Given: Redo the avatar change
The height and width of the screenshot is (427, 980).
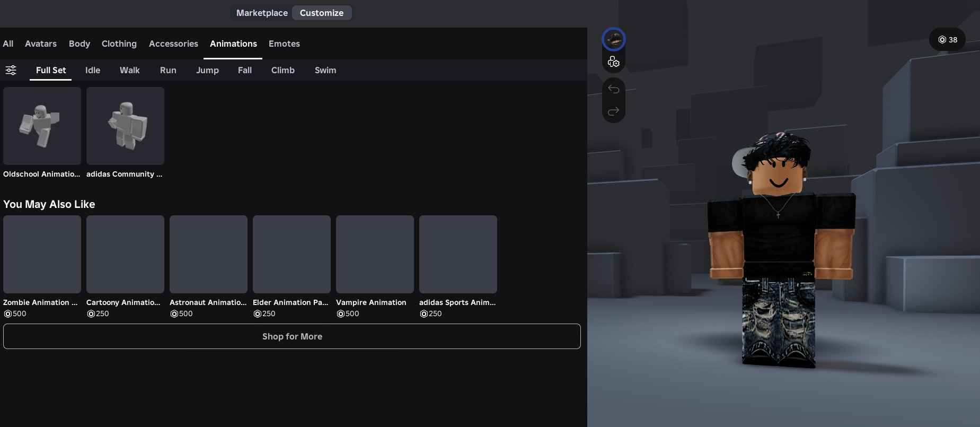Looking at the screenshot, I should click(614, 111).
